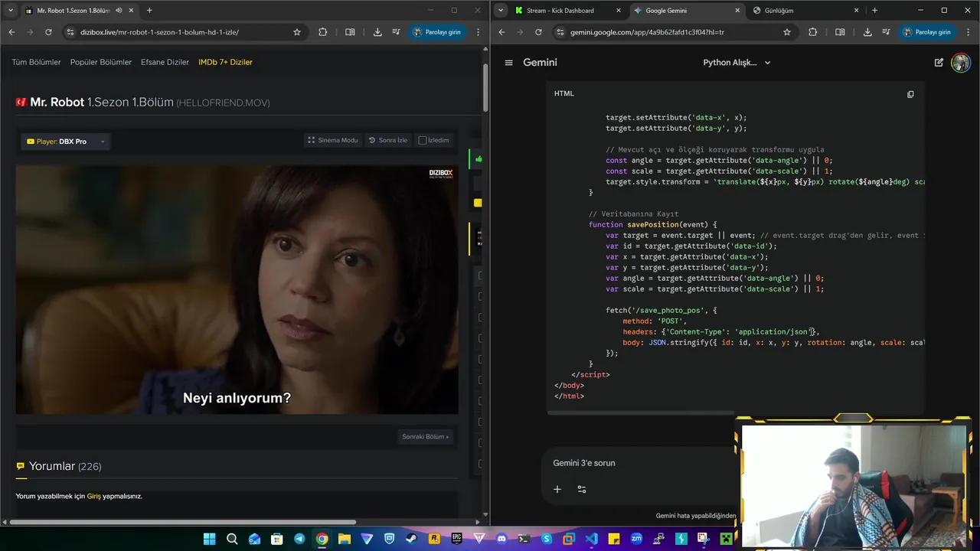
Task: Click the green thumbs-up like icon
Action: point(479,159)
